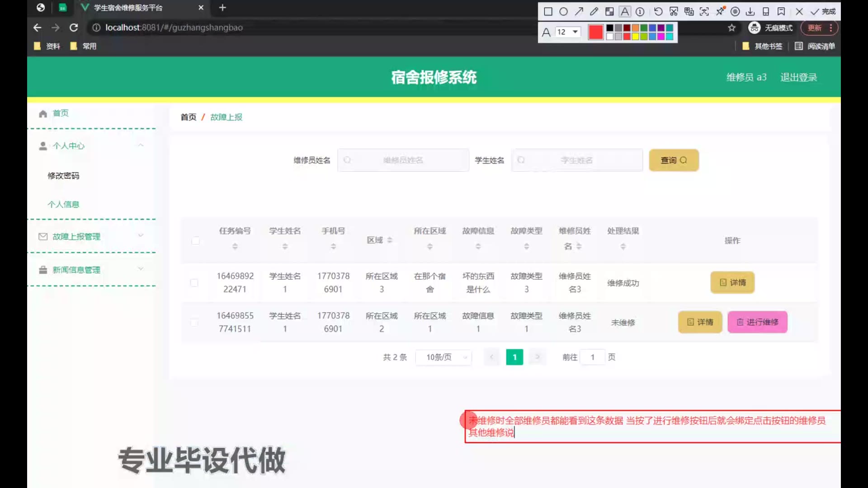Click the undo annotation icon
The width and height of the screenshot is (868, 488).
[x=658, y=12]
